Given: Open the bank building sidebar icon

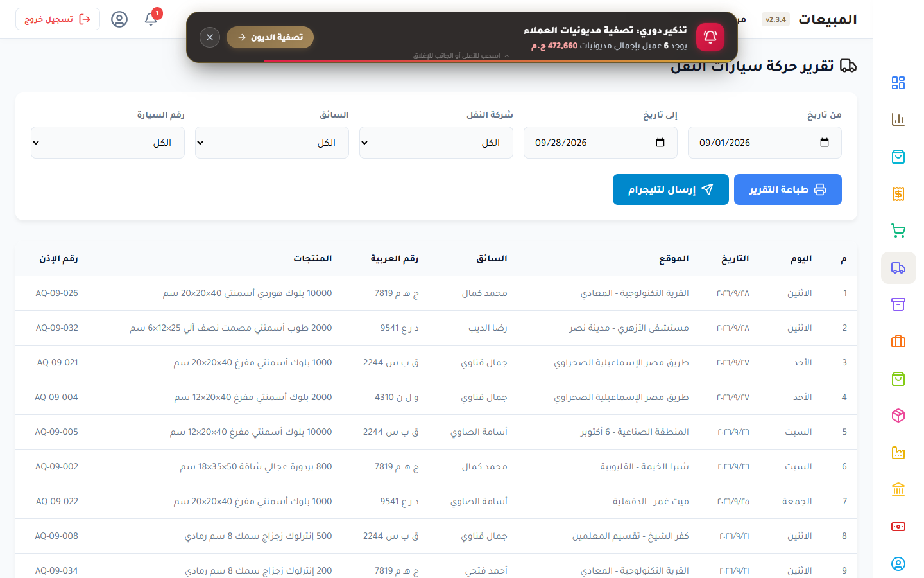Looking at the screenshot, I should click(x=898, y=489).
